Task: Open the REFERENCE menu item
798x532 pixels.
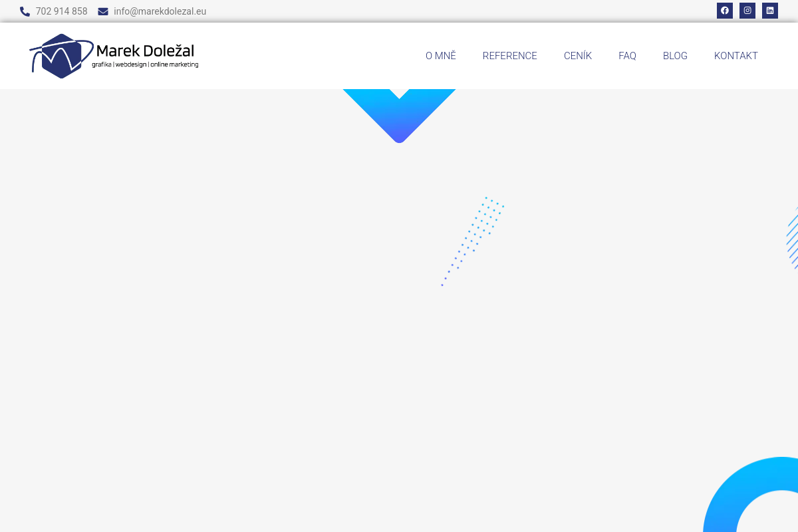Action: 510,56
